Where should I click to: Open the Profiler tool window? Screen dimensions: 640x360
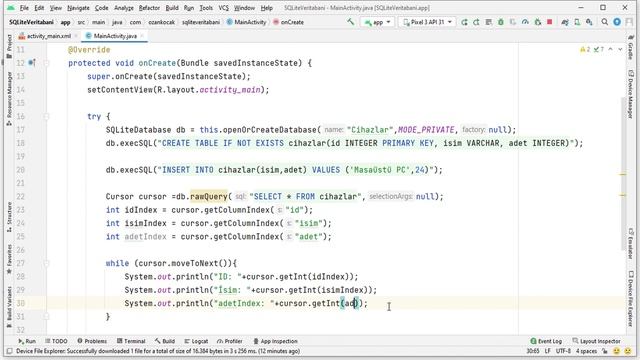coord(230,341)
